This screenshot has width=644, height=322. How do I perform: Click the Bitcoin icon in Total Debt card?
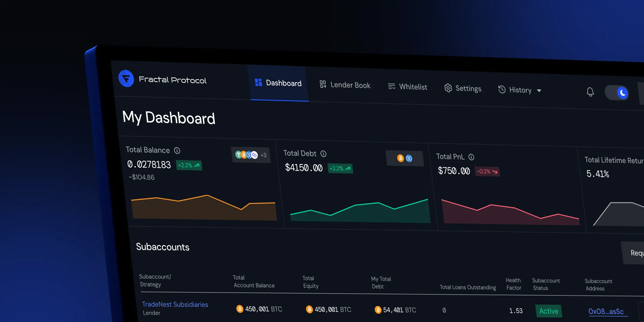tap(400, 158)
